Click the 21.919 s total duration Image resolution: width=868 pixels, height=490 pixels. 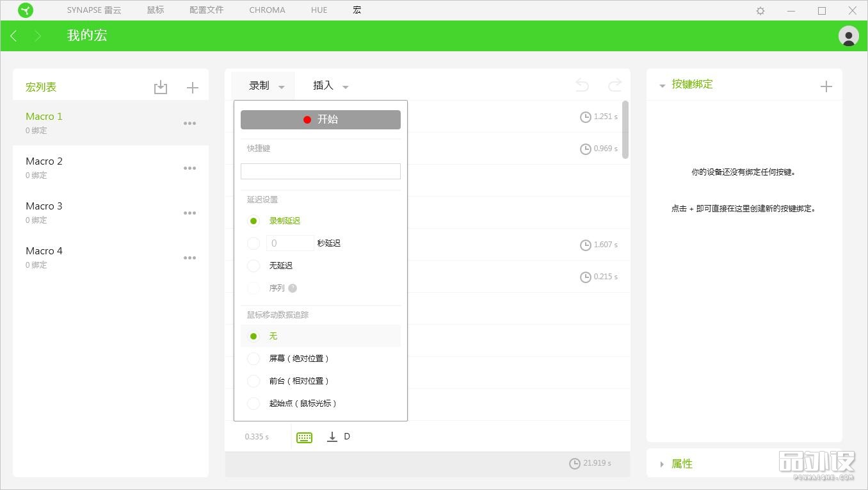pos(597,463)
